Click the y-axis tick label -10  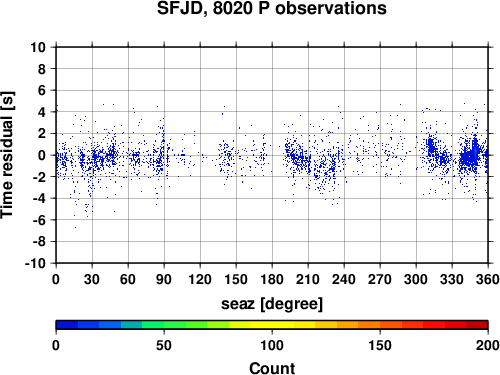coord(35,263)
